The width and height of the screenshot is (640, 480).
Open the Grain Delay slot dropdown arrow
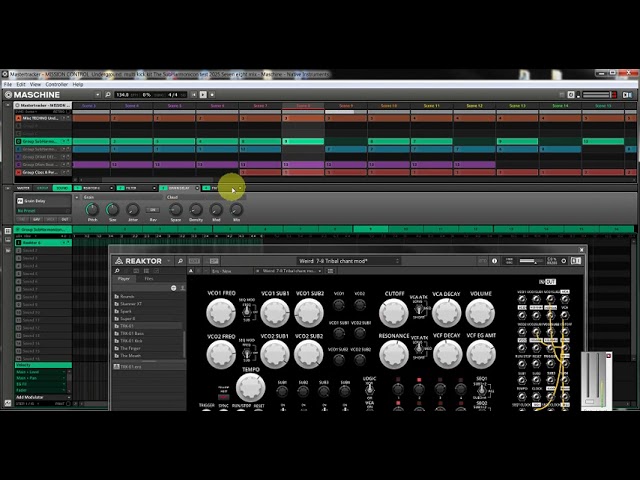197,188
